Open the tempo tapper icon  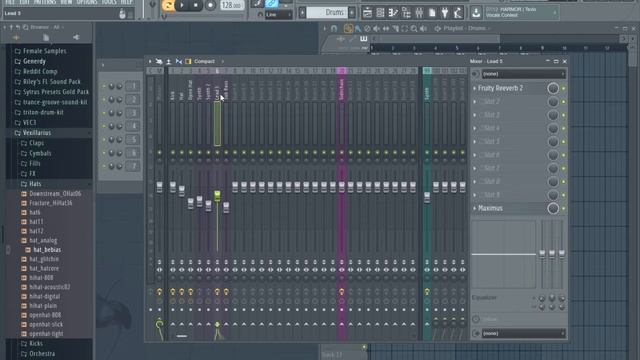(458, 13)
